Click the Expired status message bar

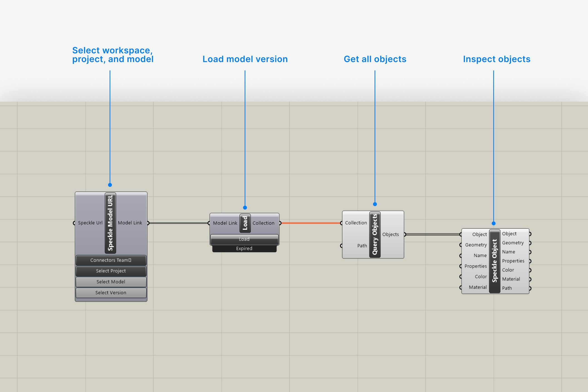[244, 248]
